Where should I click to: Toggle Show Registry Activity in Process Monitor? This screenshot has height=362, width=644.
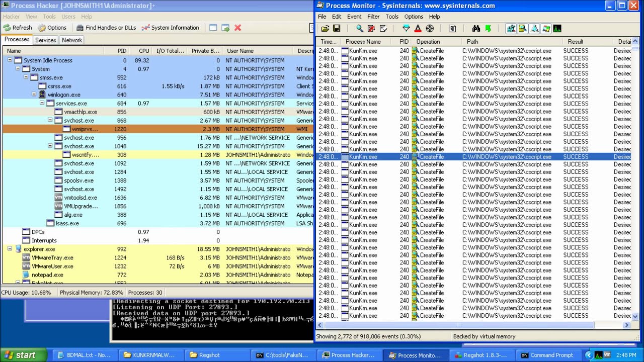click(x=511, y=29)
